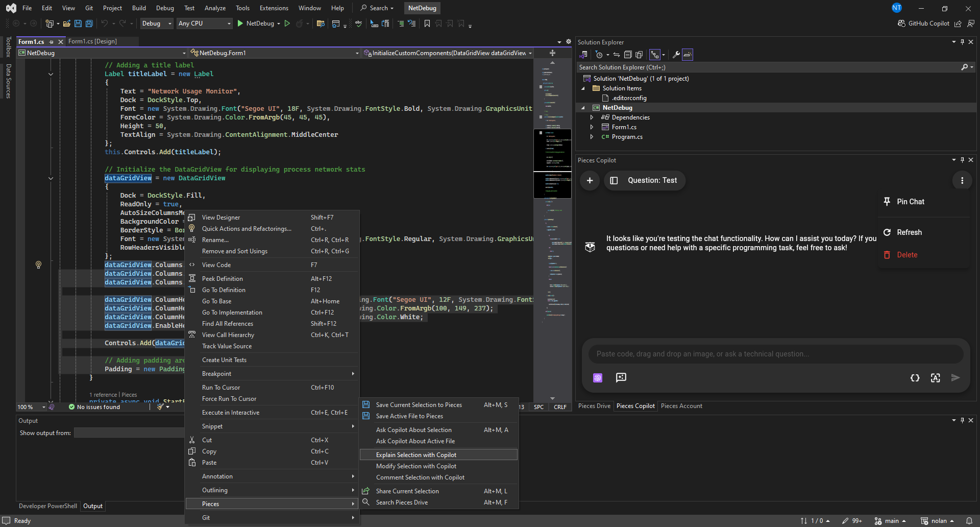Viewport: 980px width, 527px height.
Task: Click the Collapse All icon in Solution Explorer
Action: coord(628,55)
